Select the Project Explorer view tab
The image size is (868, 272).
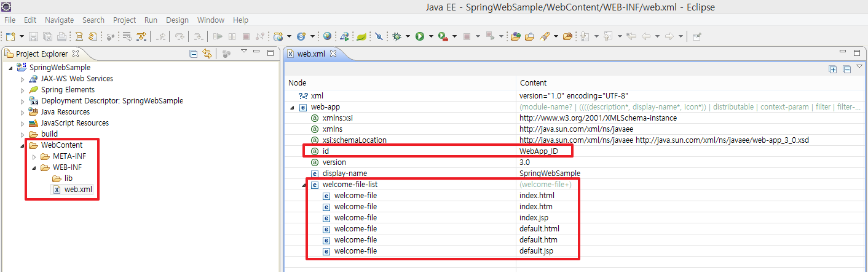[x=42, y=54]
